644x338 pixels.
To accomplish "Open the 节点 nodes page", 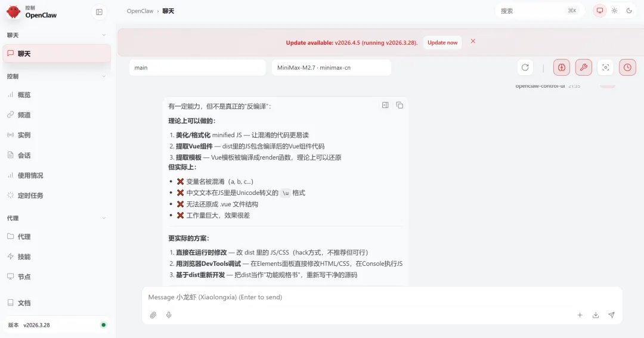I will [57, 277].
